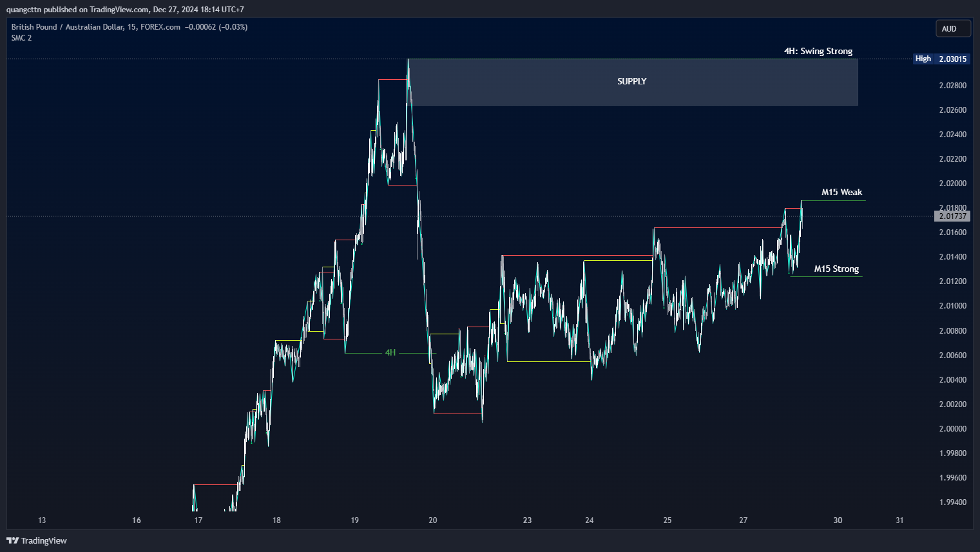This screenshot has height=552, width=980.
Task: Click the 2.00000 price axis value
Action: coord(952,429)
